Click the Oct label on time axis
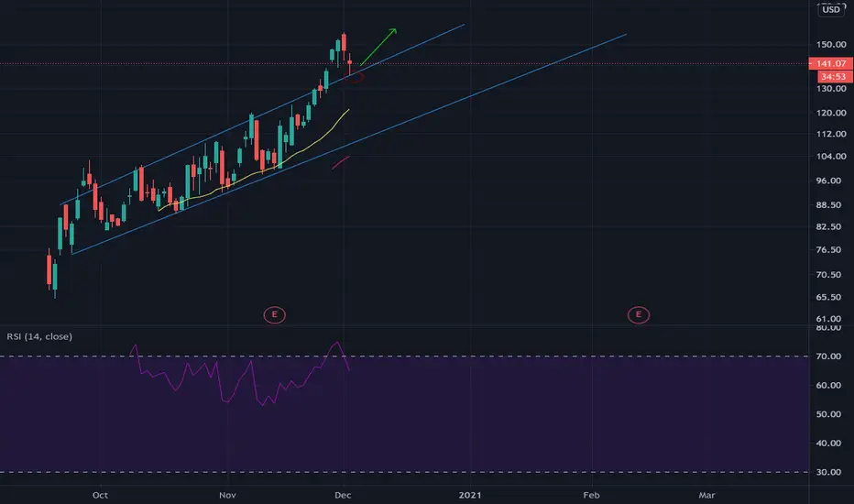Screen dimensions: 854x504 pos(100,495)
